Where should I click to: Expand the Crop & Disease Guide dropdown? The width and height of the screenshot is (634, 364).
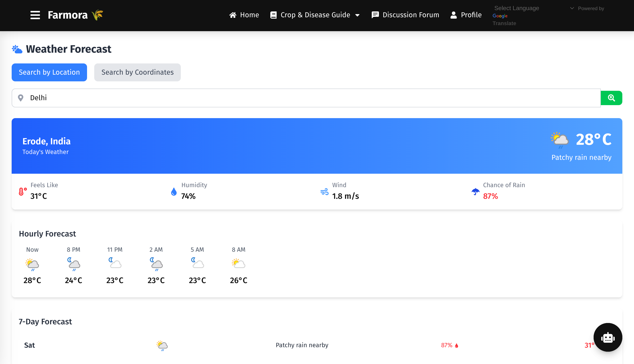(x=315, y=15)
